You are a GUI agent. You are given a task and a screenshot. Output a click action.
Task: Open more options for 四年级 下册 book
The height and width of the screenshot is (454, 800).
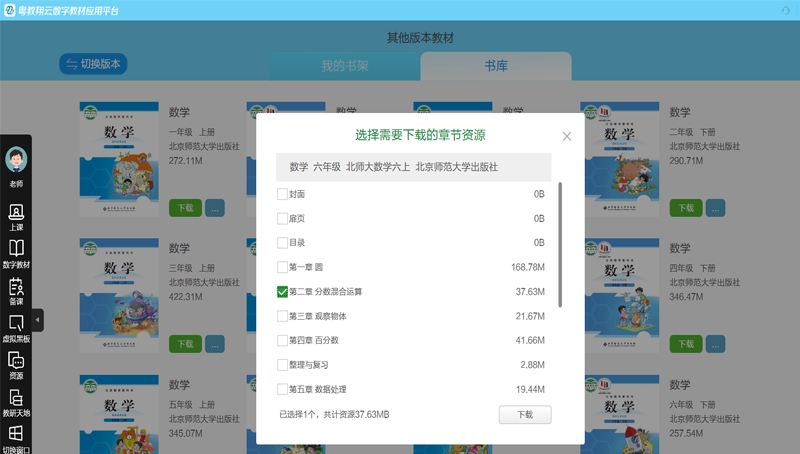(715, 344)
